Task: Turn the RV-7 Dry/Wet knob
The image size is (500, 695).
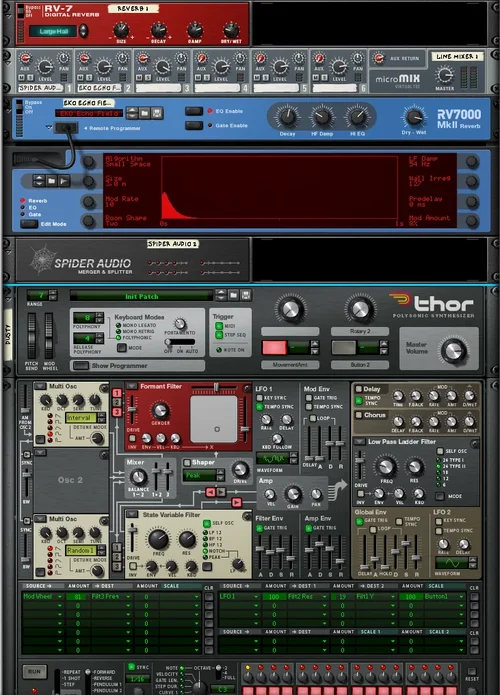Action: pyautogui.click(x=231, y=31)
